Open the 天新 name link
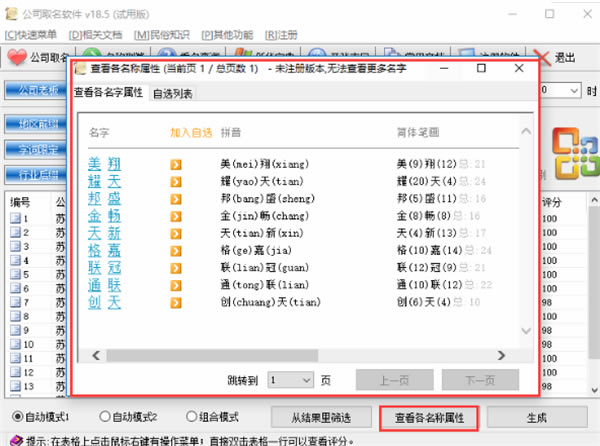Image resolution: width=600 pixels, height=446 pixels. coord(104,234)
